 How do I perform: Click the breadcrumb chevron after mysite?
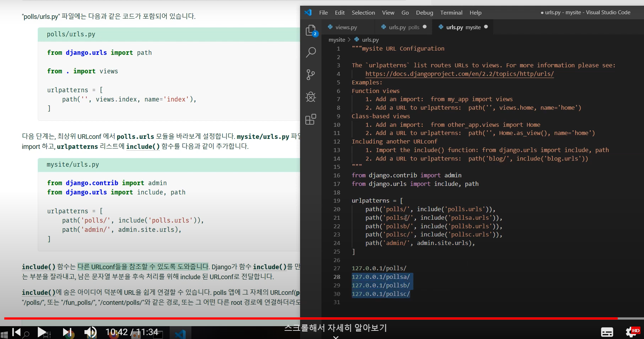click(349, 40)
